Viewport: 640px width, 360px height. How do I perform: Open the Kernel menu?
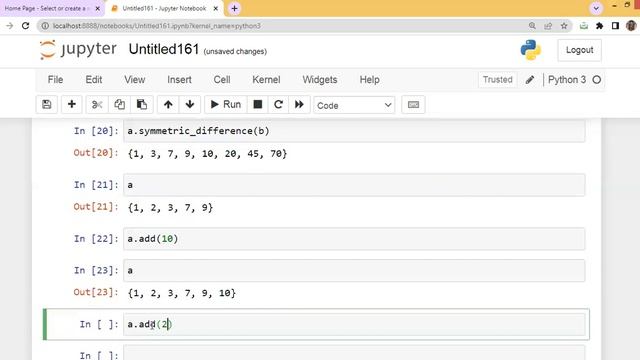tap(266, 80)
